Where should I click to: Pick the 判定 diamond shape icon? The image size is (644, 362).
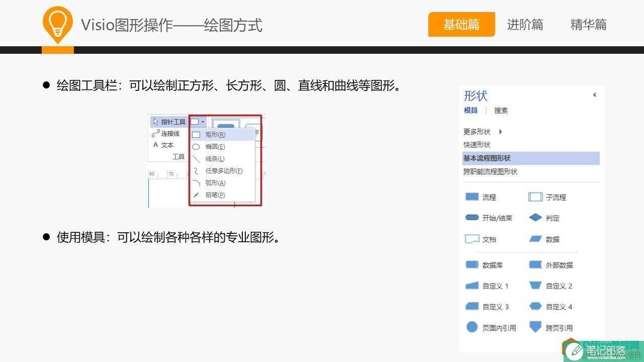pos(535,218)
